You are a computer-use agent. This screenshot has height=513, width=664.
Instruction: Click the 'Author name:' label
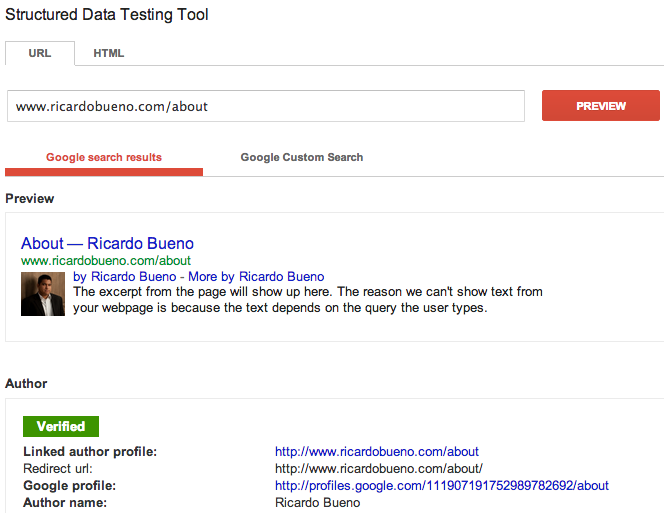[x=65, y=502]
